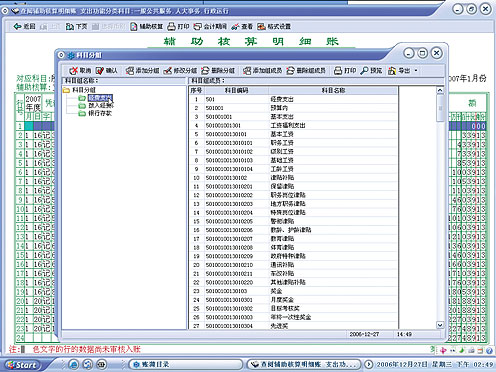Click 删除组成员 (Delete group member) icon
The image size is (496, 372).
click(306, 71)
